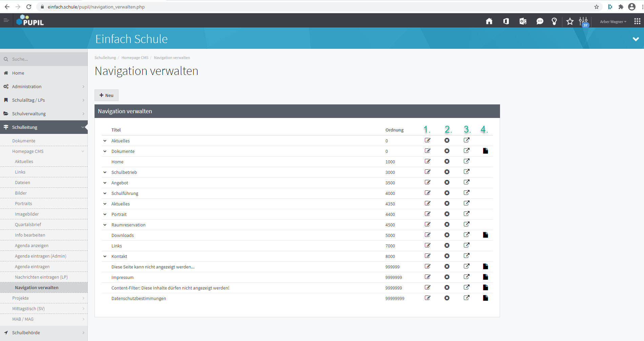Select 'Diese Seite kann nicht angezeigt werden...' row
Image resolution: width=644 pixels, height=341 pixels.
tap(297, 267)
